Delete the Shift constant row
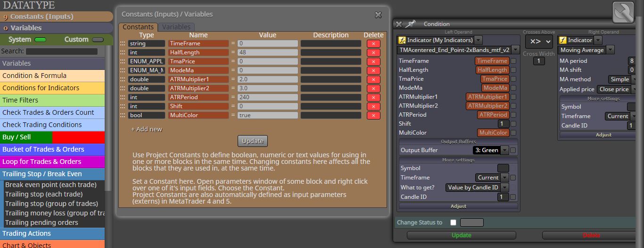 click(x=373, y=106)
